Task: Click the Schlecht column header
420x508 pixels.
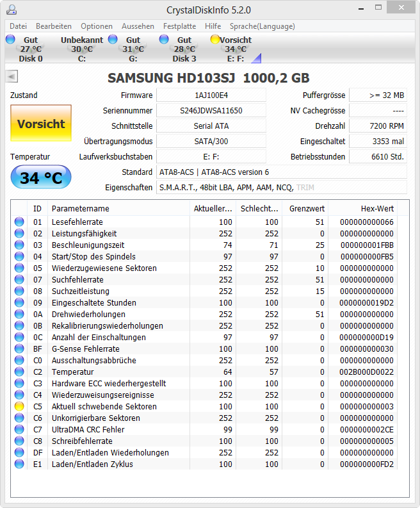Action: (x=259, y=208)
